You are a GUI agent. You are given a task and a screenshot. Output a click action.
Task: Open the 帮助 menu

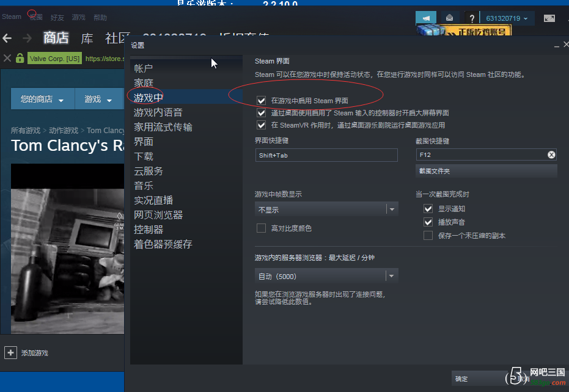[x=100, y=18]
